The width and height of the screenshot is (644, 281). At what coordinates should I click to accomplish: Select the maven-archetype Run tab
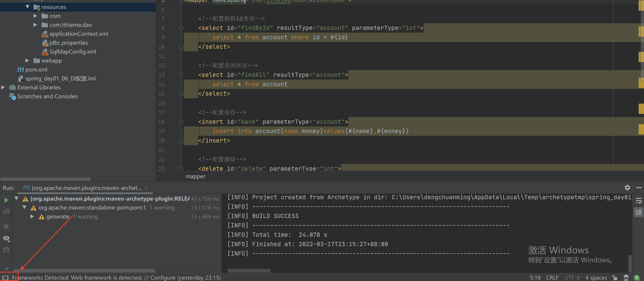click(x=86, y=188)
